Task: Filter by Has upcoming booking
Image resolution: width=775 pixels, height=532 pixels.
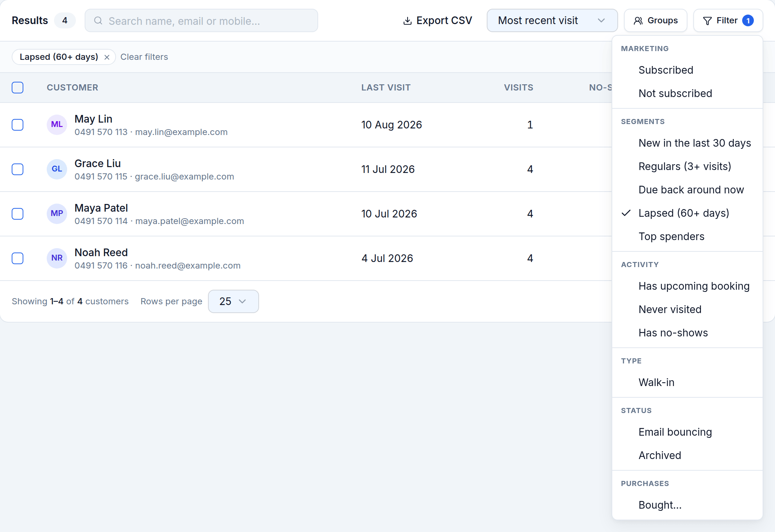Action: tap(687, 286)
